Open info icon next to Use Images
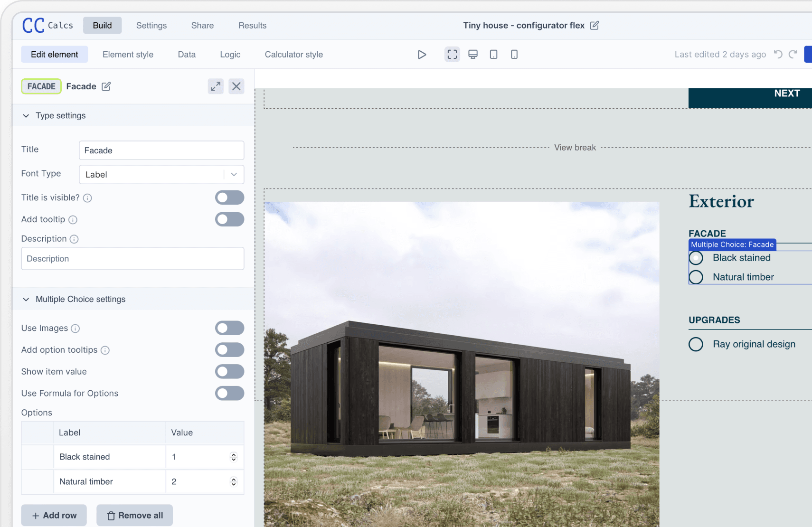The width and height of the screenshot is (812, 527). [76, 329]
